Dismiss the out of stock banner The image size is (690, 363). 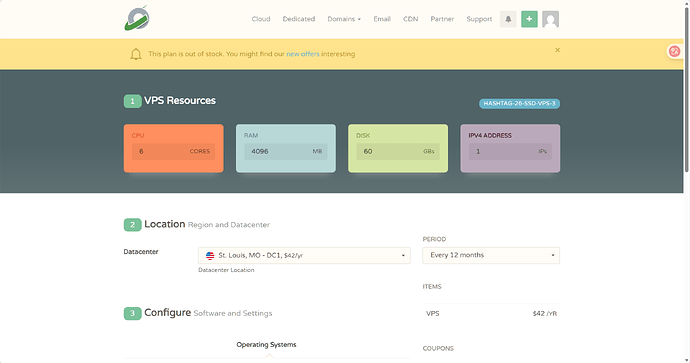click(x=558, y=50)
